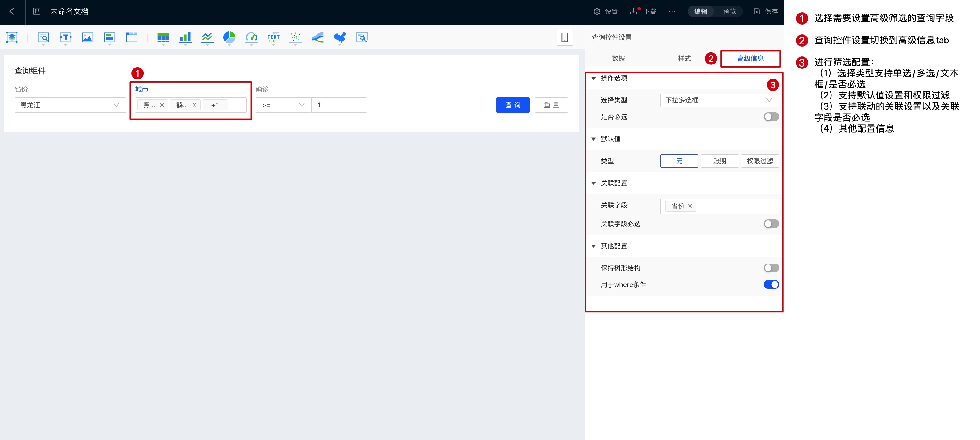
Task: Select 账期 default value type
Action: click(720, 161)
